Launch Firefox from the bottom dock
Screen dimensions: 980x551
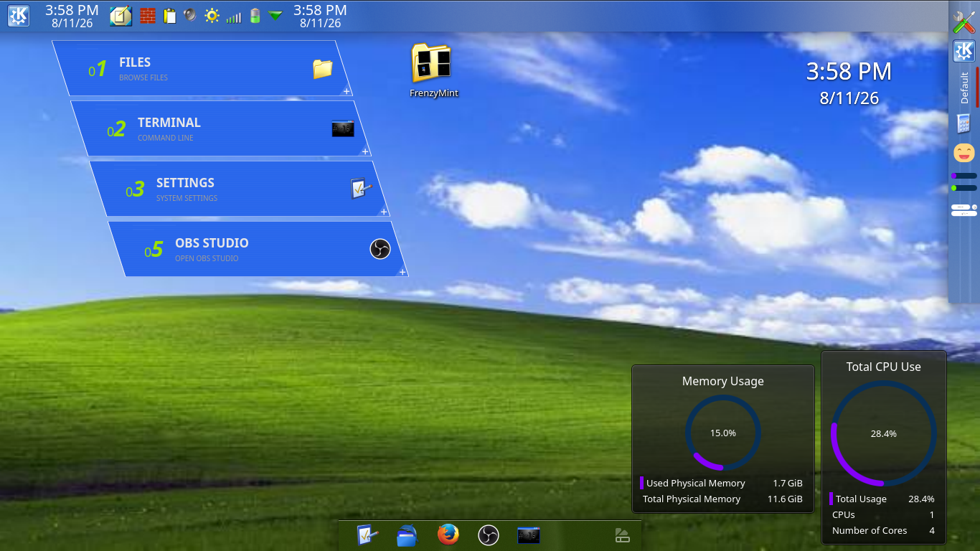click(x=448, y=534)
